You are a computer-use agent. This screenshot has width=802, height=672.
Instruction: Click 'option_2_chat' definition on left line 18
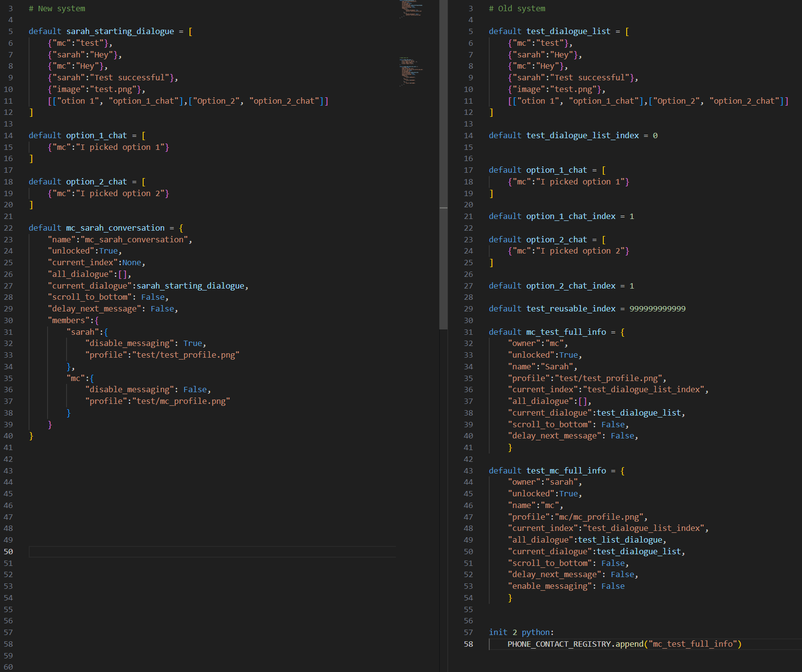click(96, 182)
